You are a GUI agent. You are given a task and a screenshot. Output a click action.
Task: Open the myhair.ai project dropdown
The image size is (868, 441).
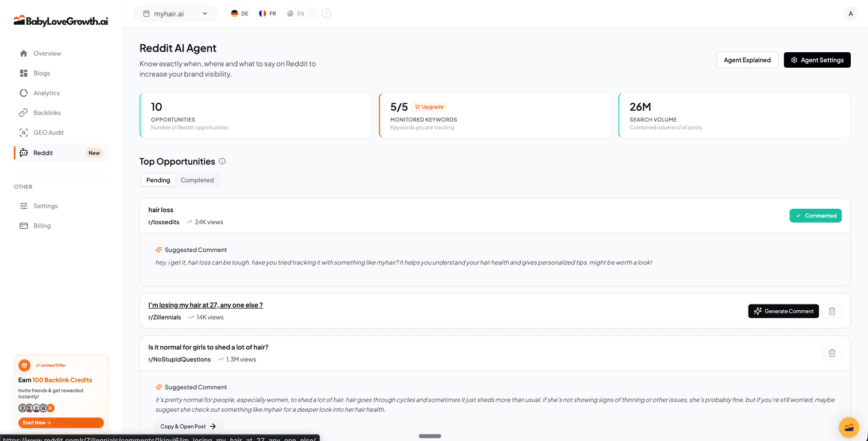pos(175,13)
